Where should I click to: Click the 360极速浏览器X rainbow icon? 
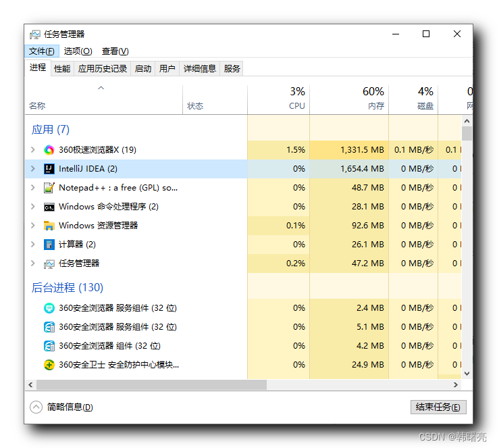pos(49,150)
